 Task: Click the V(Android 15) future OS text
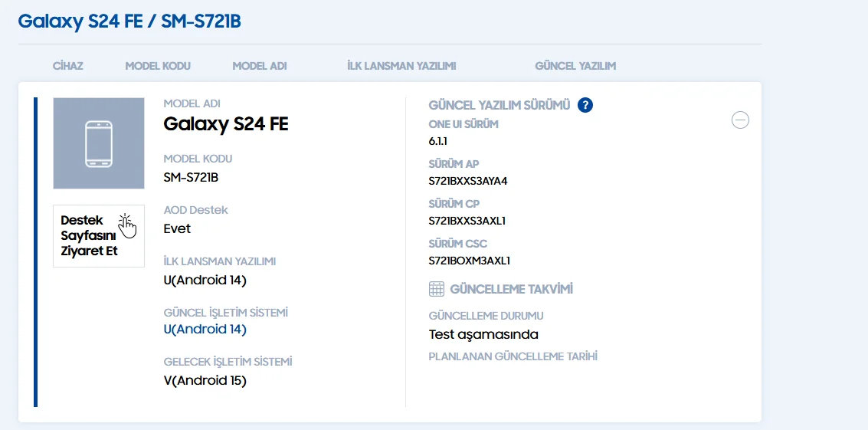pos(205,380)
